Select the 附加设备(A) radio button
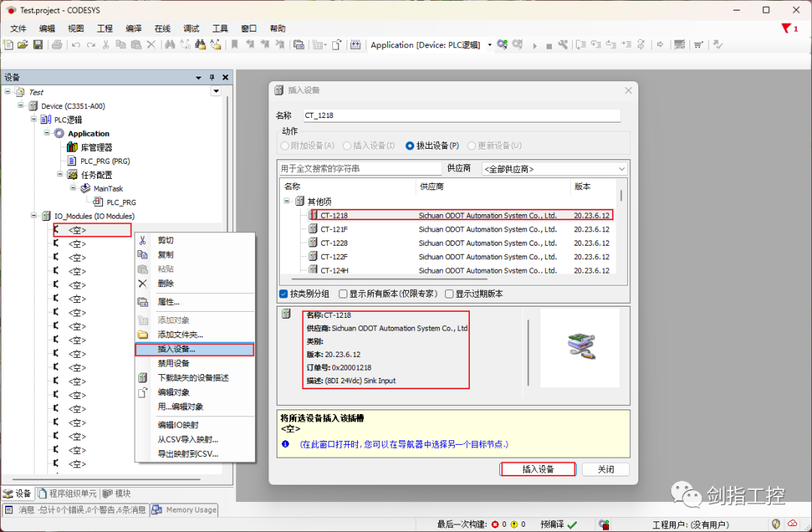812x532 pixels. coord(284,146)
